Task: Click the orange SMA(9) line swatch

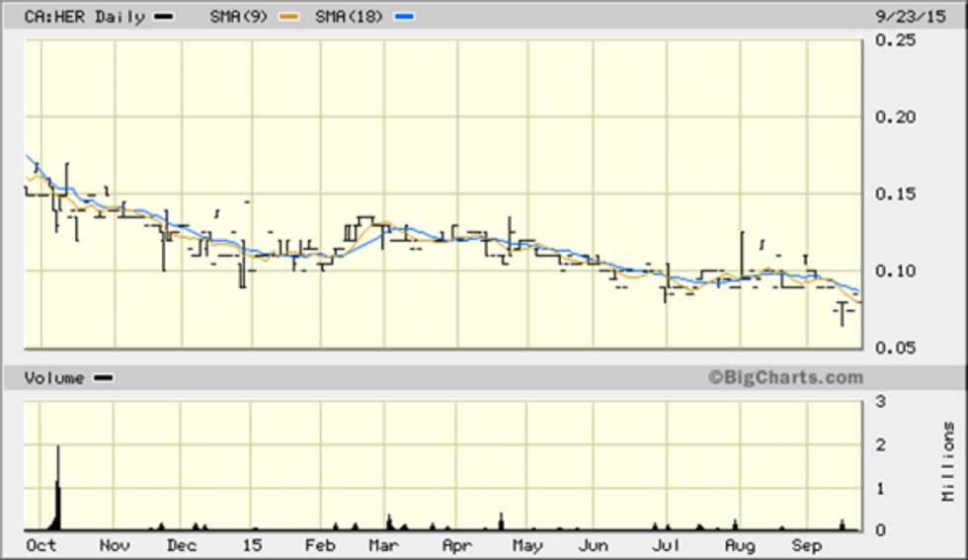Action: coord(289,17)
